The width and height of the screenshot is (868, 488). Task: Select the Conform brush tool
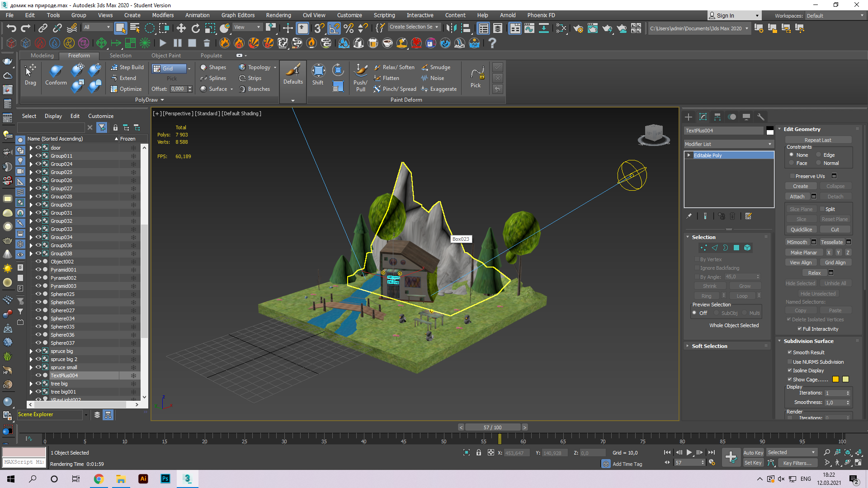tap(56, 75)
